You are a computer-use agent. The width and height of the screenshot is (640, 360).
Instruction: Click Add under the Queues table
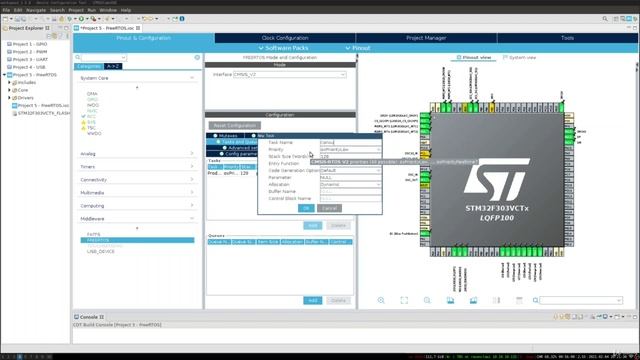click(313, 300)
